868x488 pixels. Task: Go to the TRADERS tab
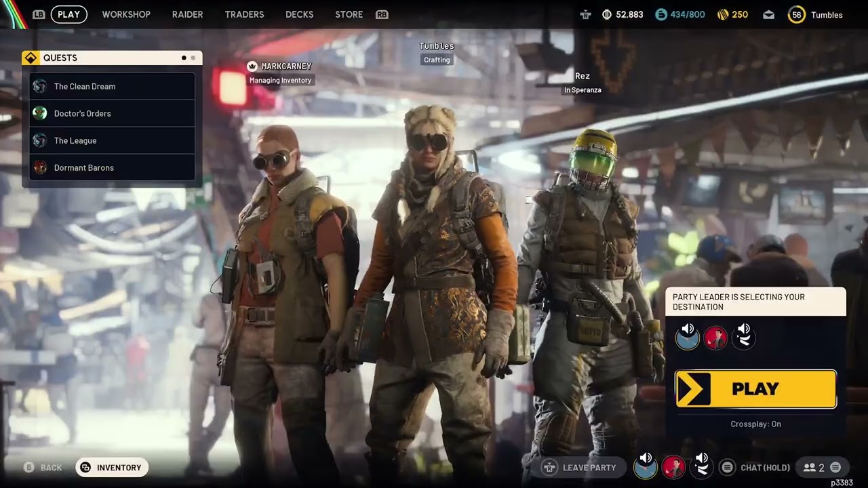pos(244,14)
